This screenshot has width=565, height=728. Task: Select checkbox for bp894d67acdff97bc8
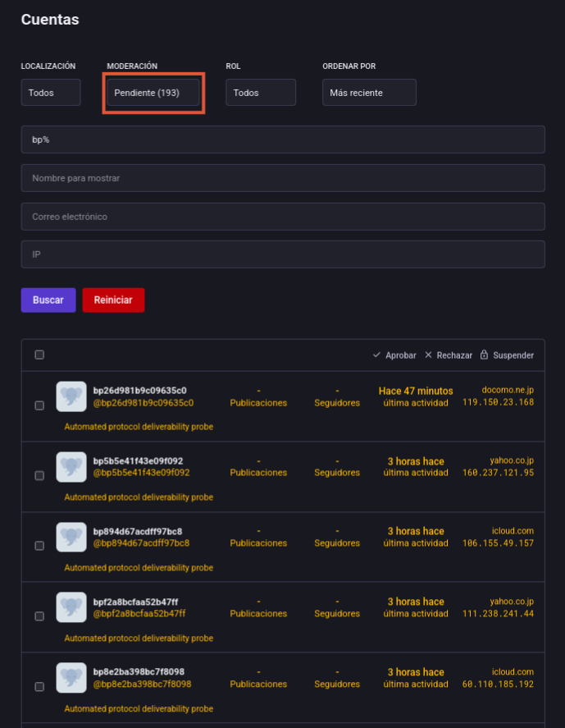click(39, 546)
